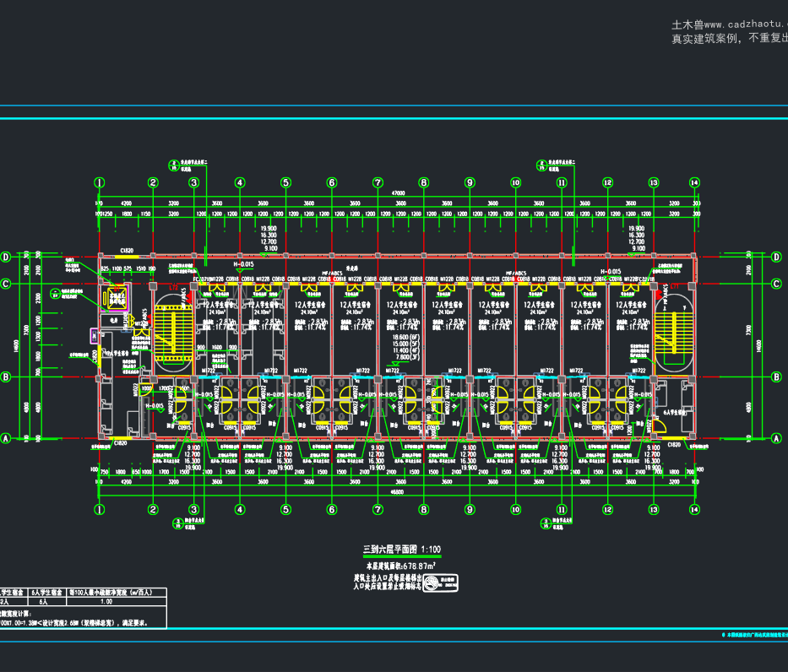Click right axis bubble A

point(776,438)
